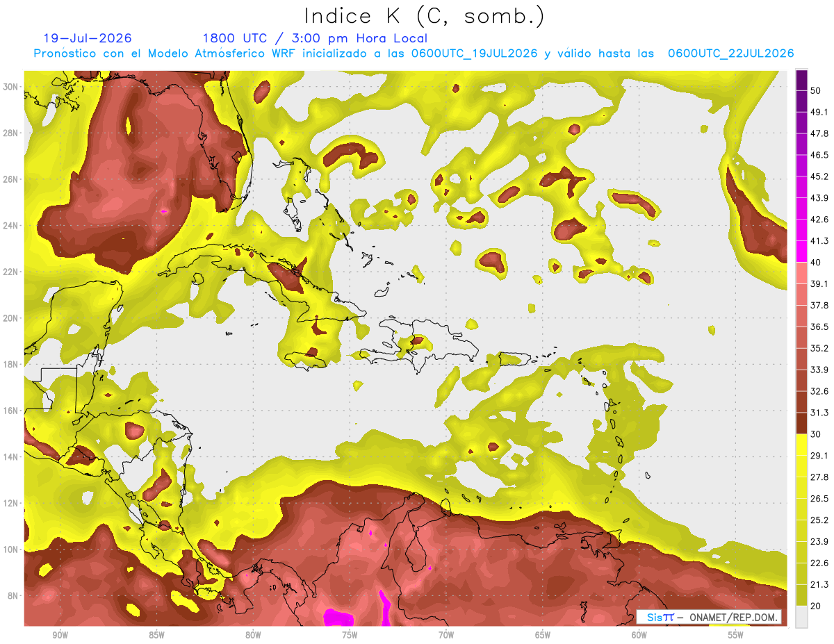Viewport: 834px width, 644px height.
Task: Click the "SisTT – ONAMET/REP.DOM." credit box
Action: [x=708, y=617]
